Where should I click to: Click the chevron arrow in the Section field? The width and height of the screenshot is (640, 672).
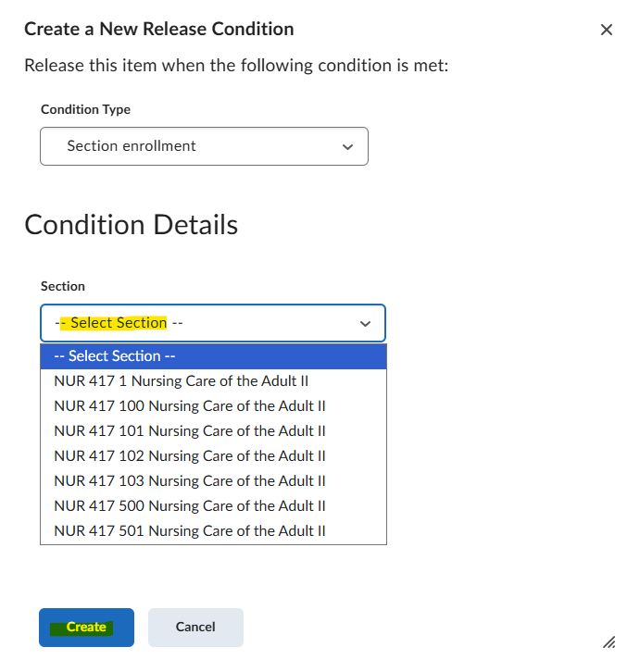[365, 324]
